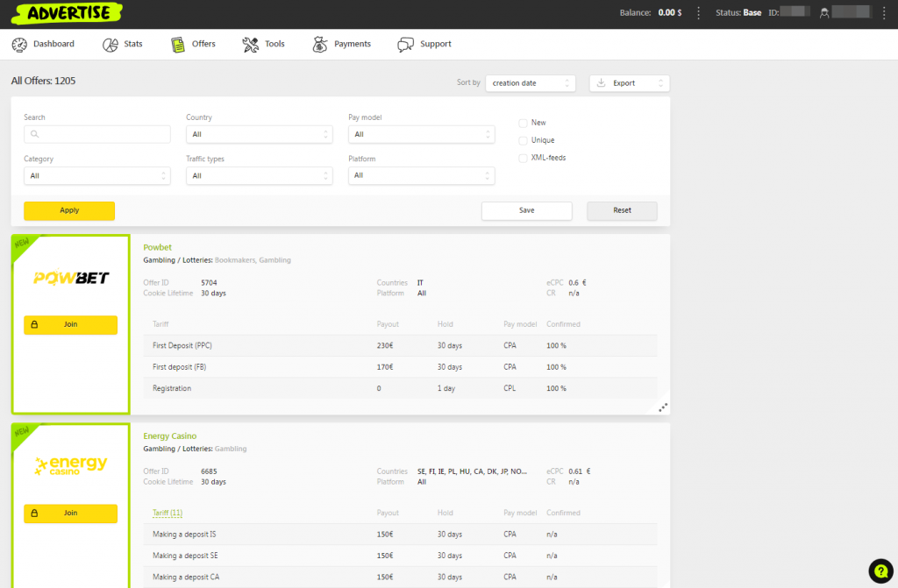
Task: Click the Advertise logo
Action: [67, 13]
